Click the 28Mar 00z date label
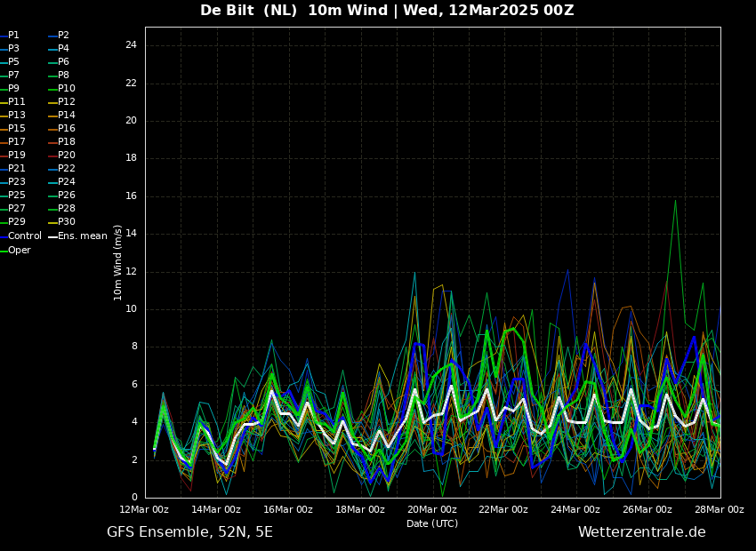Image resolution: width=756 pixels, height=551 pixels. point(719,510)
